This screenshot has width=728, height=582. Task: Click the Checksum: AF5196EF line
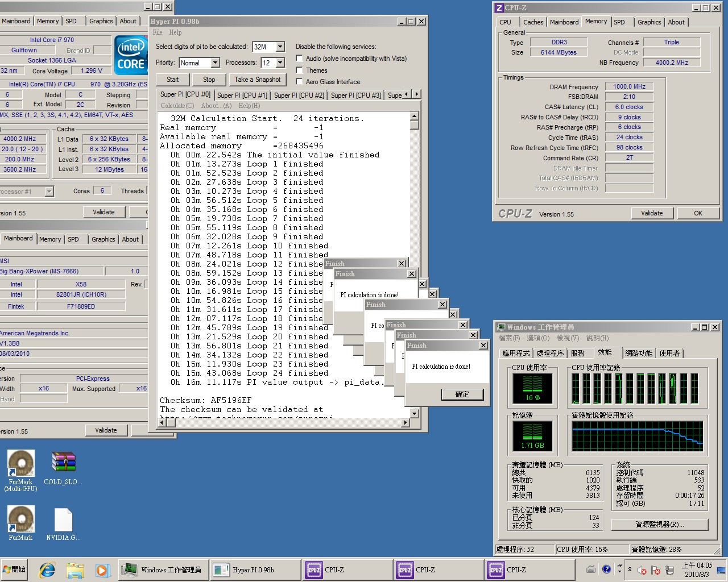point(205,400)
